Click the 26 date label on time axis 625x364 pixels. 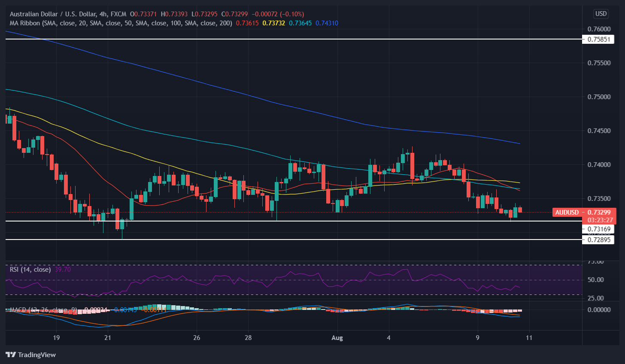[197, 338]
